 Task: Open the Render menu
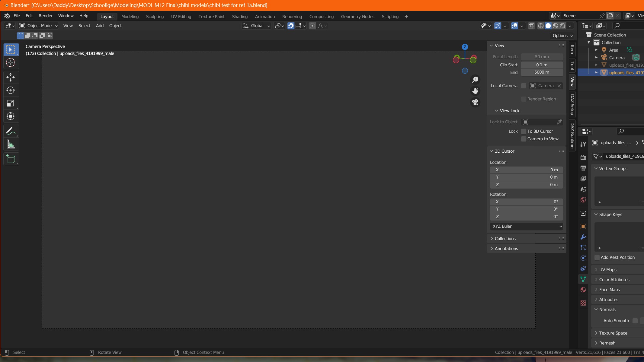[46, 16]
